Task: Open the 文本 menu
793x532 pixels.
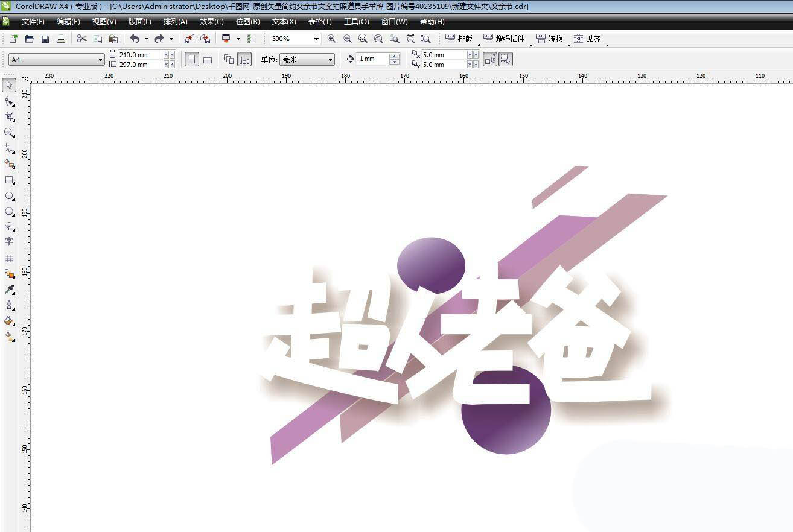Action: 282,22
